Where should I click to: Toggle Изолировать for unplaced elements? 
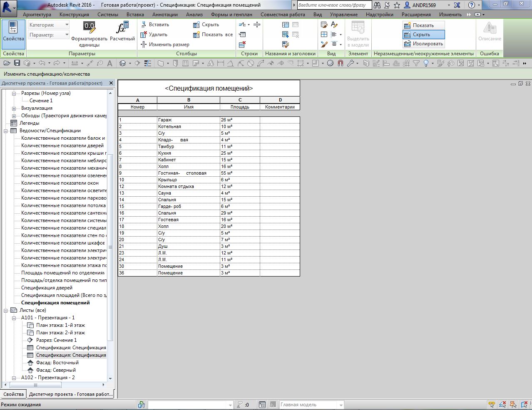423,44
